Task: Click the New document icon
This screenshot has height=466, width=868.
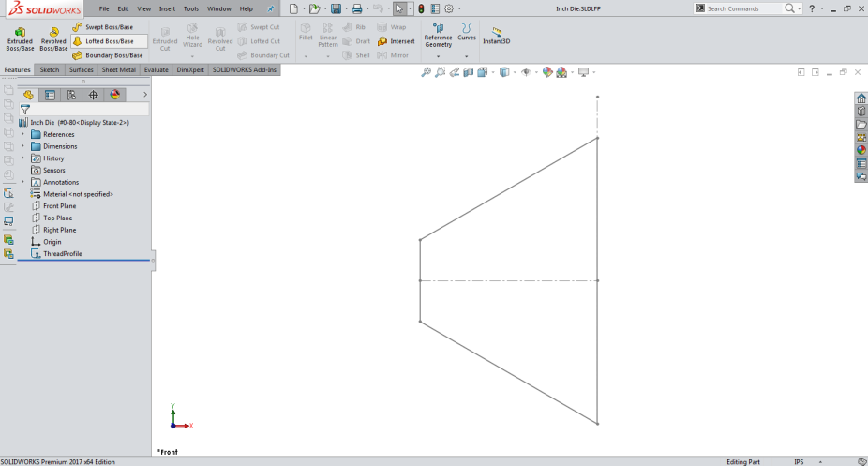Action: coord(293,8)
